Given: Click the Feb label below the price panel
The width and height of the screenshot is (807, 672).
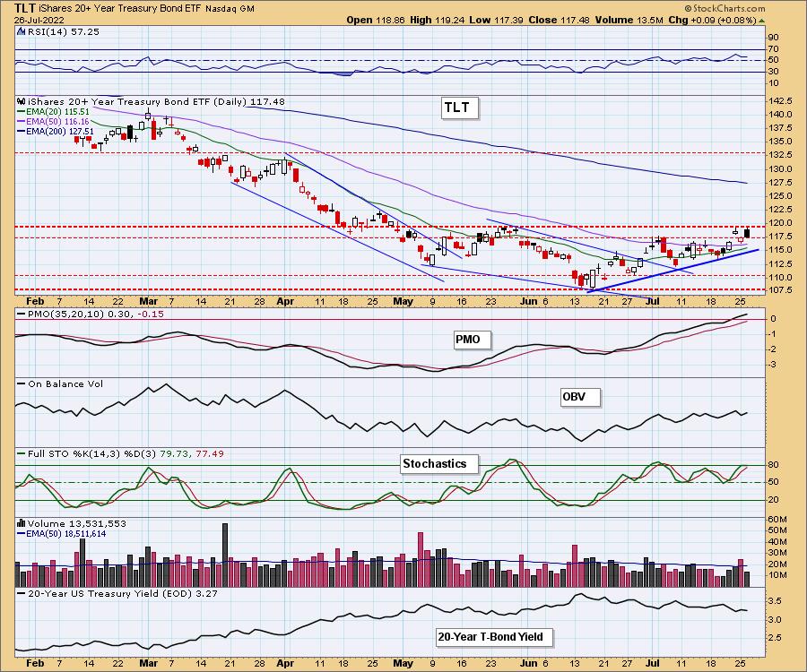Looking at the screenshot, I should (x=34, y=301).
